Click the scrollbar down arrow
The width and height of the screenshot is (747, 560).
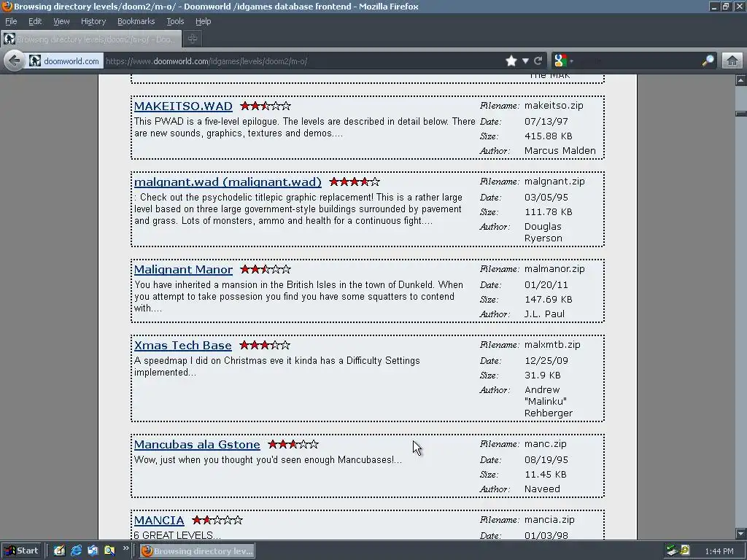[x=740, y=533]
